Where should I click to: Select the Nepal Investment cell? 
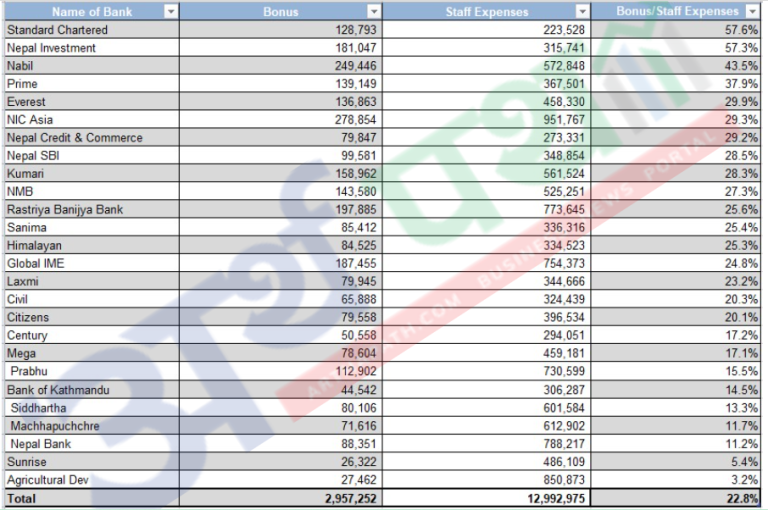(92, 48)
